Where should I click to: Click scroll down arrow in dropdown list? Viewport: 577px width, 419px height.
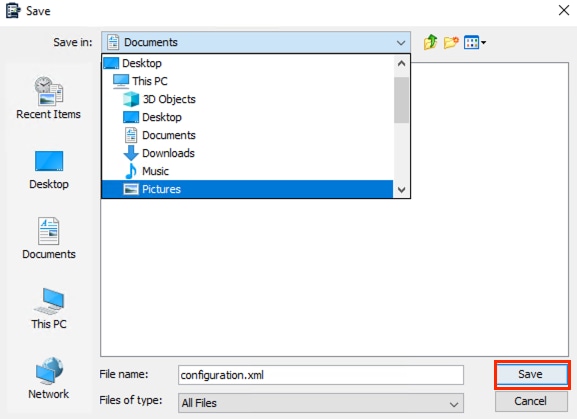tap(401, 189)
